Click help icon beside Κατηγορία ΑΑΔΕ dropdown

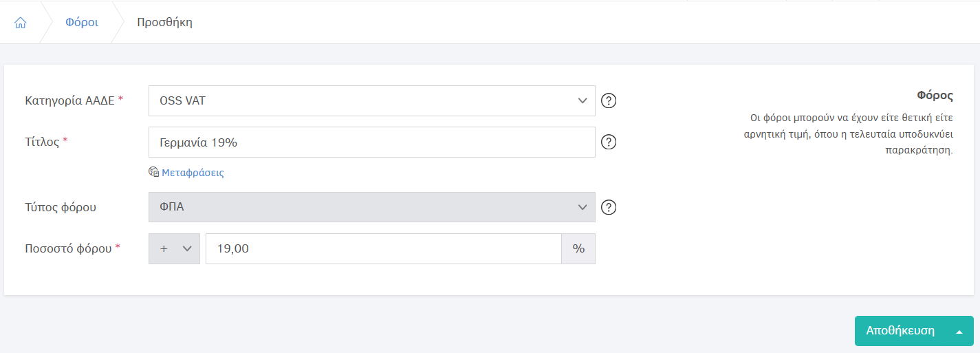[x=609, y=101]
